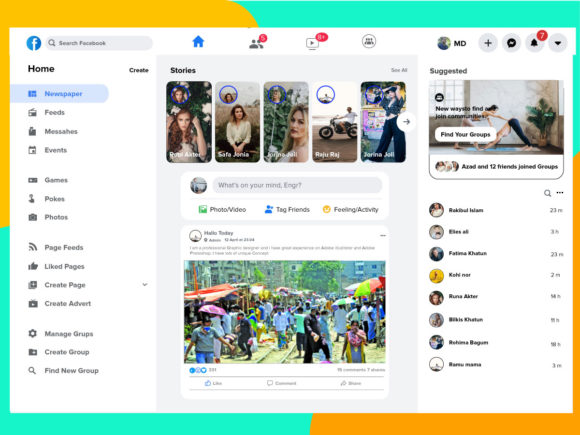The height and width of the screenshot is (435, 580).
Task: Open Create Advert in the sidebar
Action: (60, 304)
